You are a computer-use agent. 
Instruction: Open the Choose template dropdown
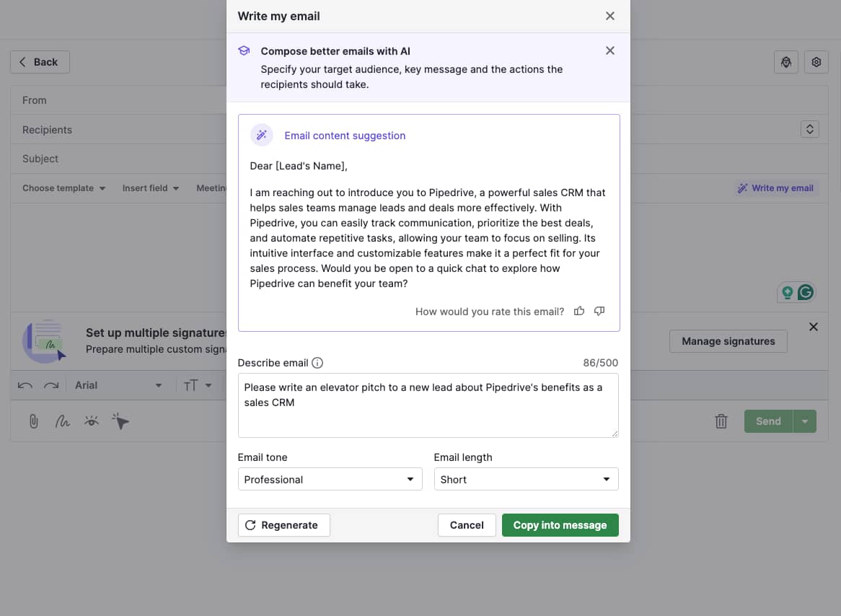coord(63,188)
